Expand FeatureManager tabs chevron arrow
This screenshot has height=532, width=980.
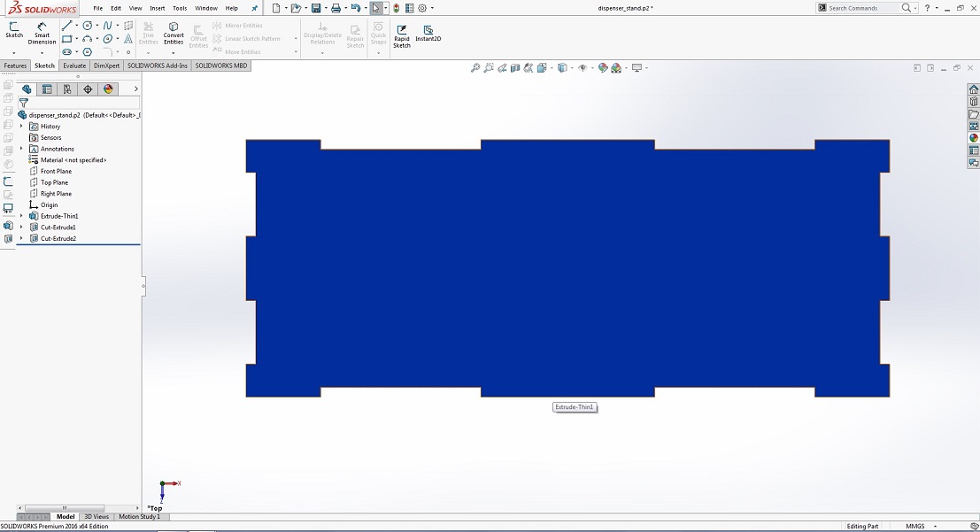coord(135,89)
